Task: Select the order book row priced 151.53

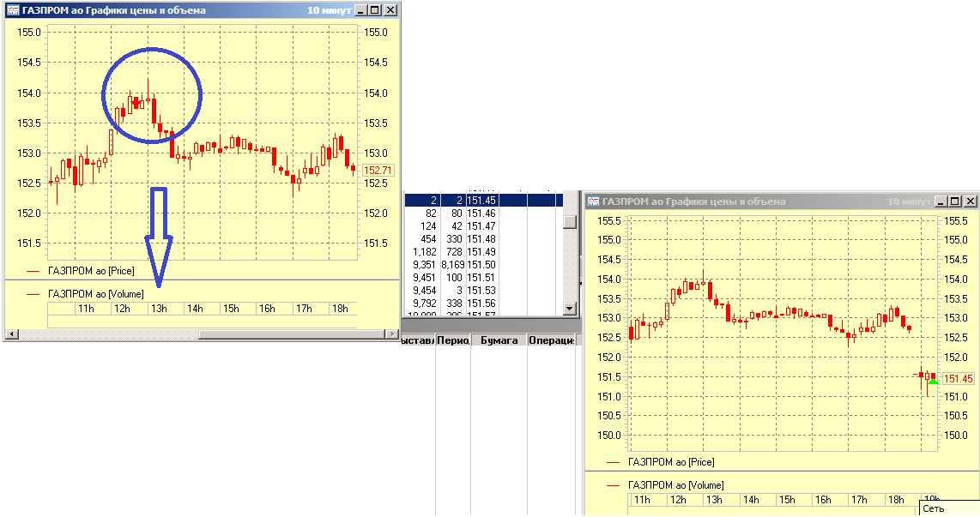Action: click(481, 291)
